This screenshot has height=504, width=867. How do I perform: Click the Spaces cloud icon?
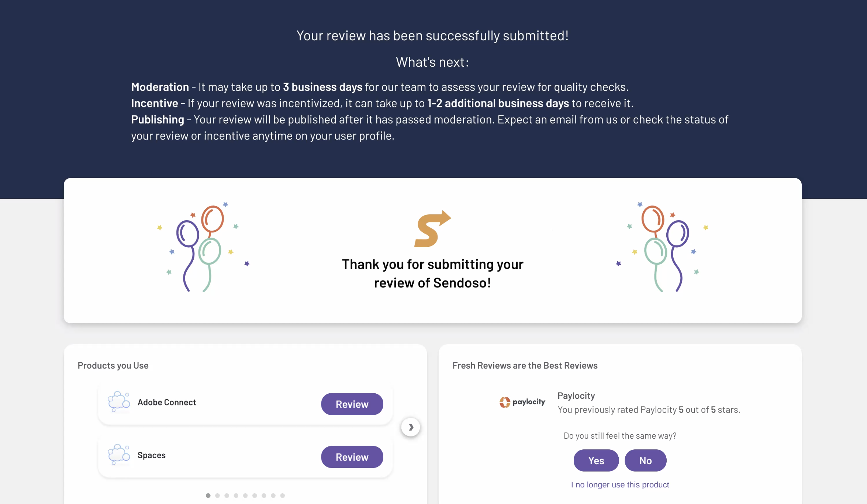click(x=118, y=455)
